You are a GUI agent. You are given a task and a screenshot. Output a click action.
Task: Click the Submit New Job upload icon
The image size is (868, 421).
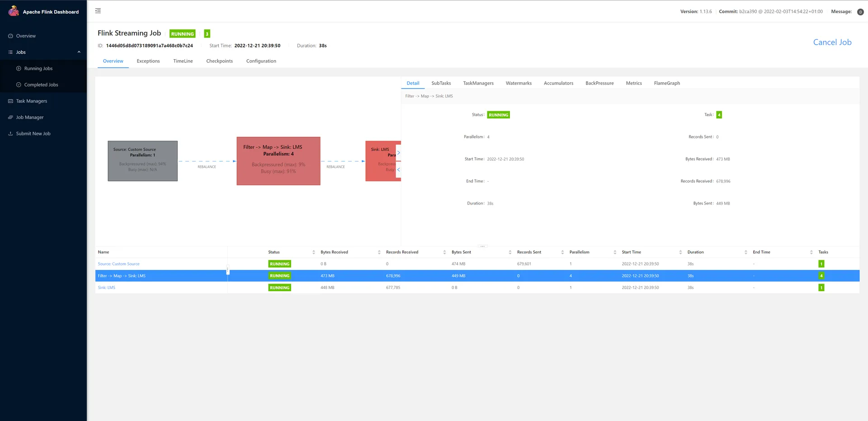(10, 134)
